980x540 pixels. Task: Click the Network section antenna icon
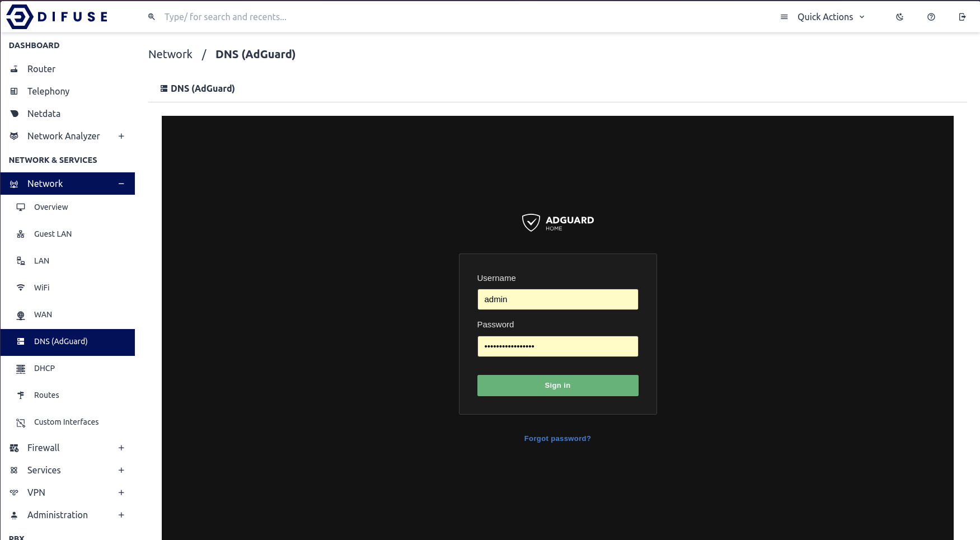coord(15,184)
